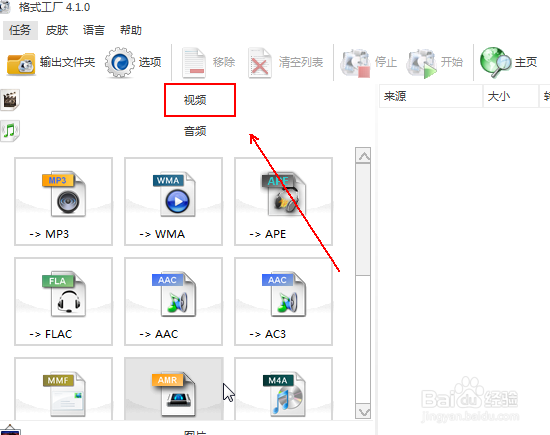Click the 移除 remove button

pos(208,63)
